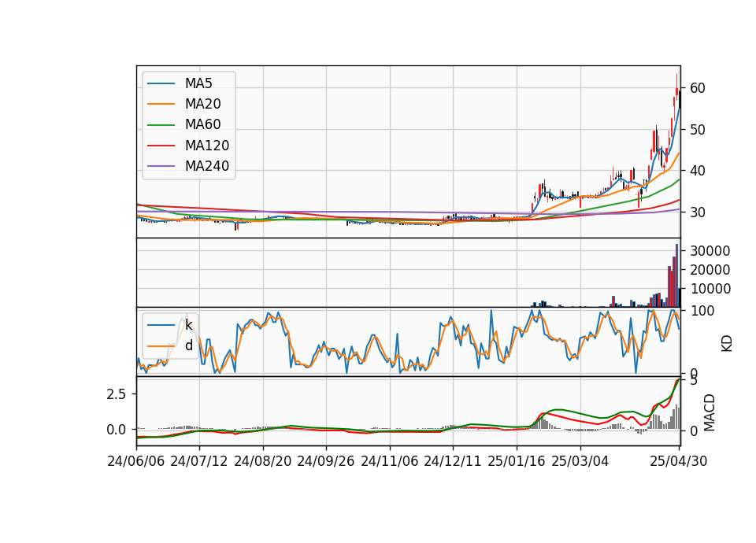Click the KD axis title
756x543 pixels.
click(727, 344)
